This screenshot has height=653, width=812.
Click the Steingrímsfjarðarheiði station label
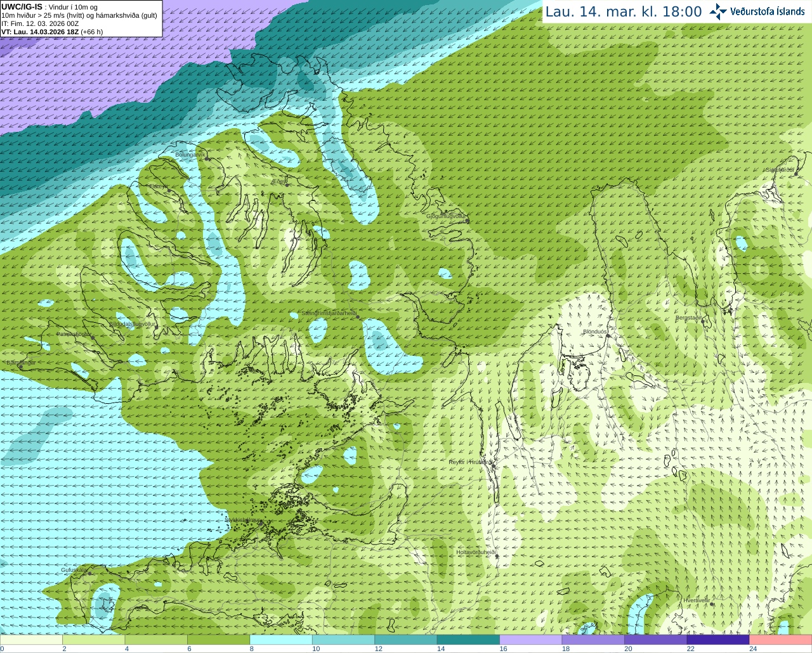[328, 313]
